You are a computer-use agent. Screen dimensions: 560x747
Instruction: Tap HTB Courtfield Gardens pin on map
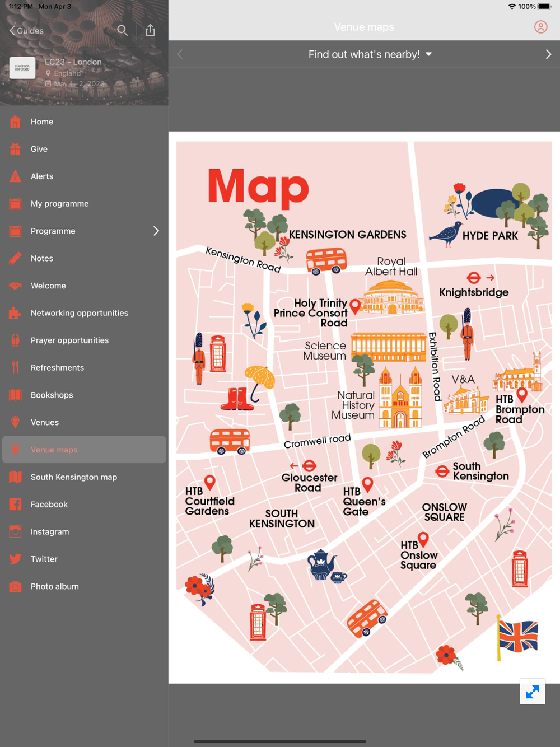coord(210,482)
